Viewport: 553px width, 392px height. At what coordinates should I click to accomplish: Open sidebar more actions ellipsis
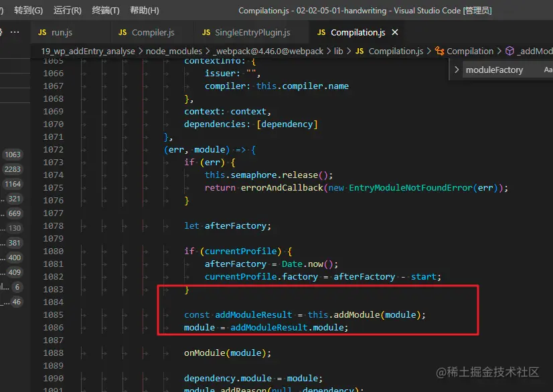[15, 32]
